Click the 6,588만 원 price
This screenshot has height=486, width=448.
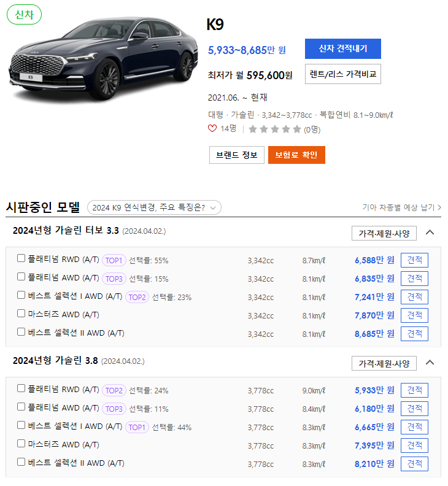click(374, 260)
